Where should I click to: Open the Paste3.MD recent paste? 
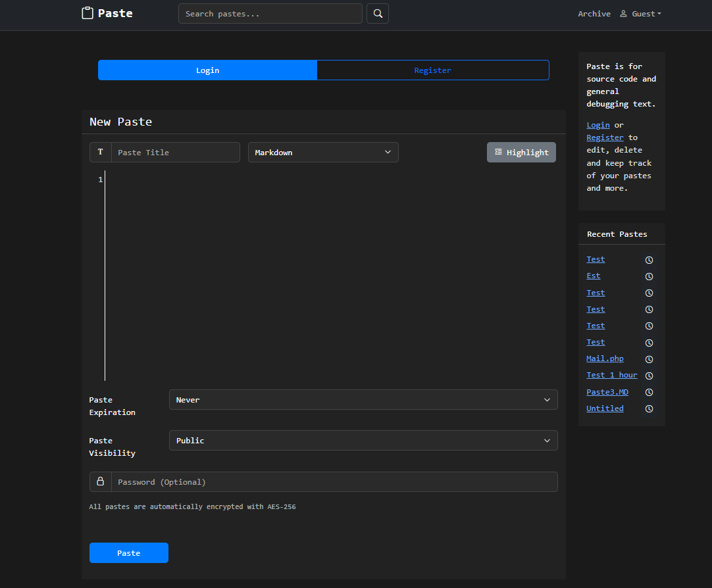pyautogui.click(x=607, y=392)
